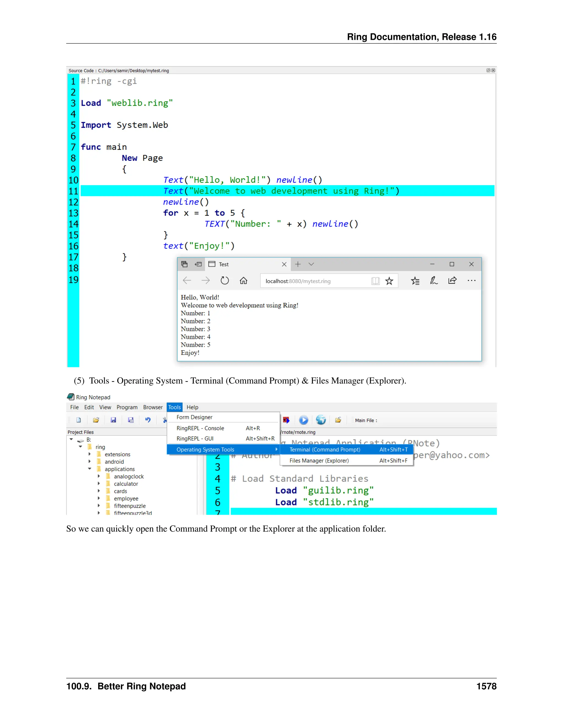Collapse the applications folder tree node
The image size is (563, 728).
[x=89, y=469]
